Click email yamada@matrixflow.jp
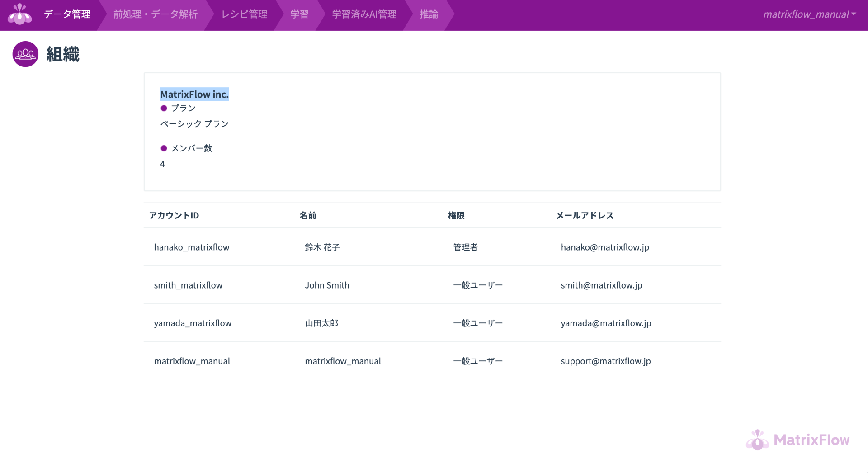The image size is (868, 473). (606, 323)
